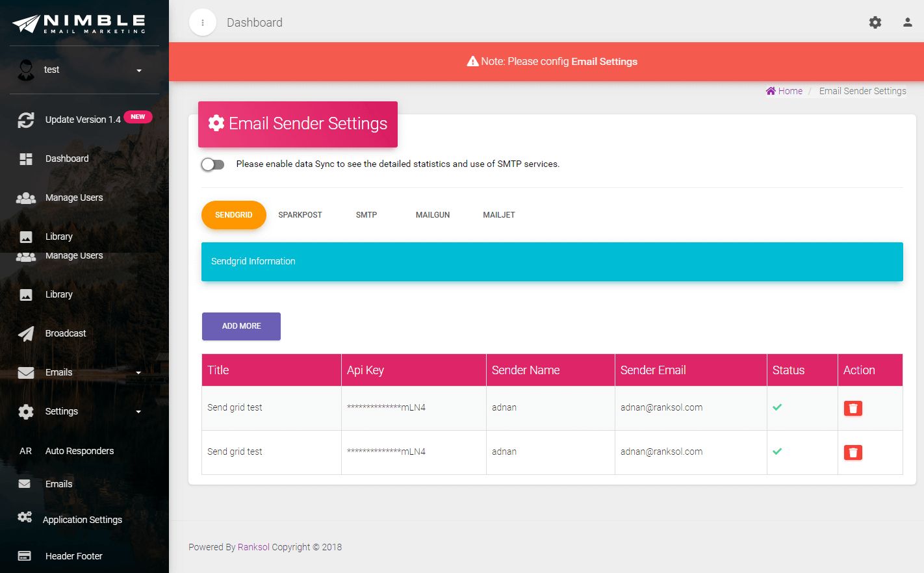Click the Header Footer sidebar icon

tap(25, 556)
